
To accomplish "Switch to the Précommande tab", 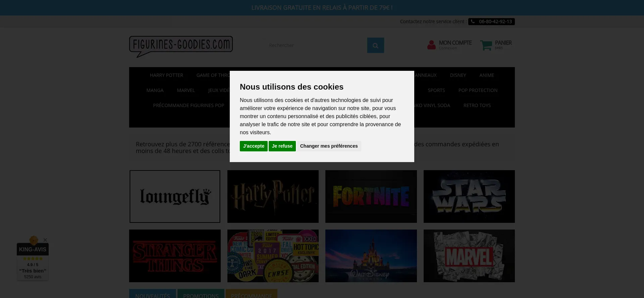I will click(252, 294).
